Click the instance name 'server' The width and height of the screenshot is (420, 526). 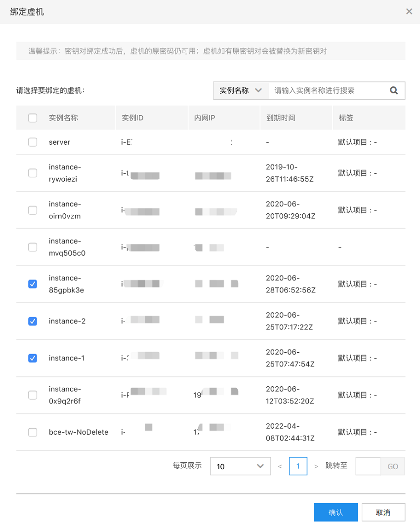coord(59,142)
